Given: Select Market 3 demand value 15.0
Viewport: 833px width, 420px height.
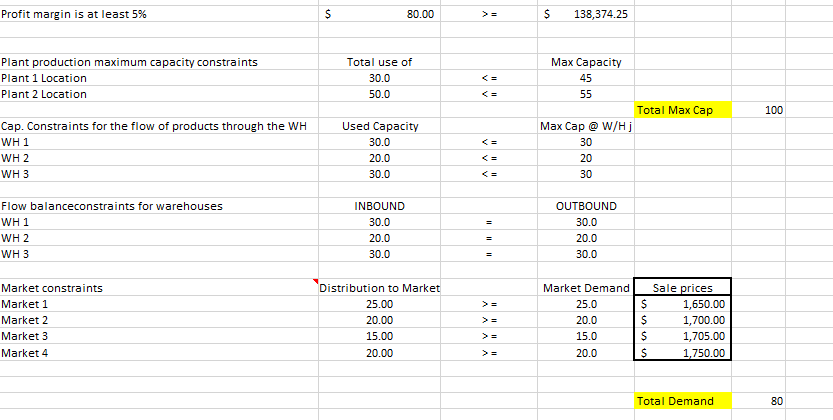Looking at the screenshot, I should pyautogui.click(x=586, y=336).
